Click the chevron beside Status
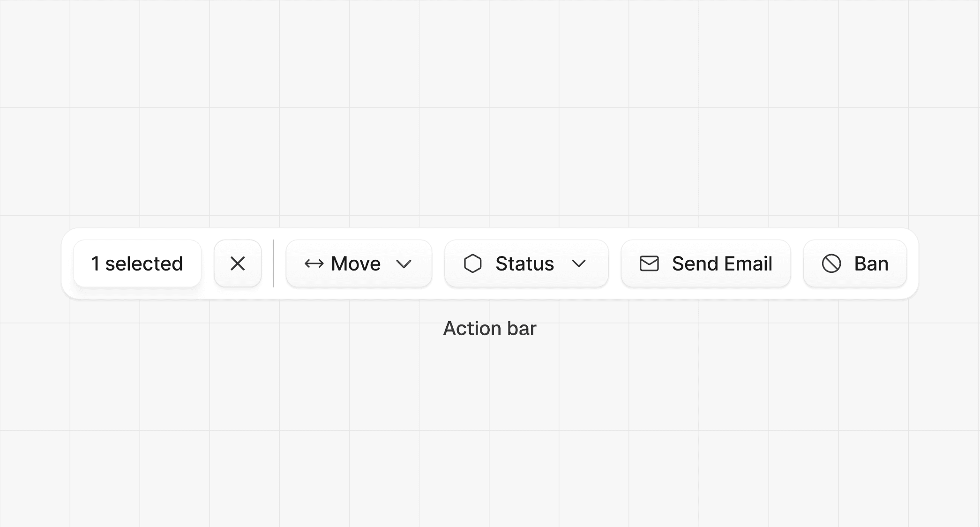 (579, 263)
